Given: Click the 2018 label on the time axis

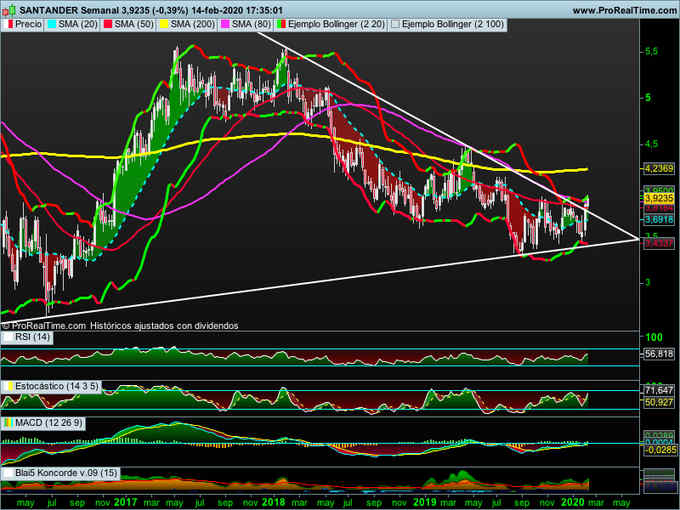Looking at the screenshot, I should pyautogui.click(x=273, y=502).
